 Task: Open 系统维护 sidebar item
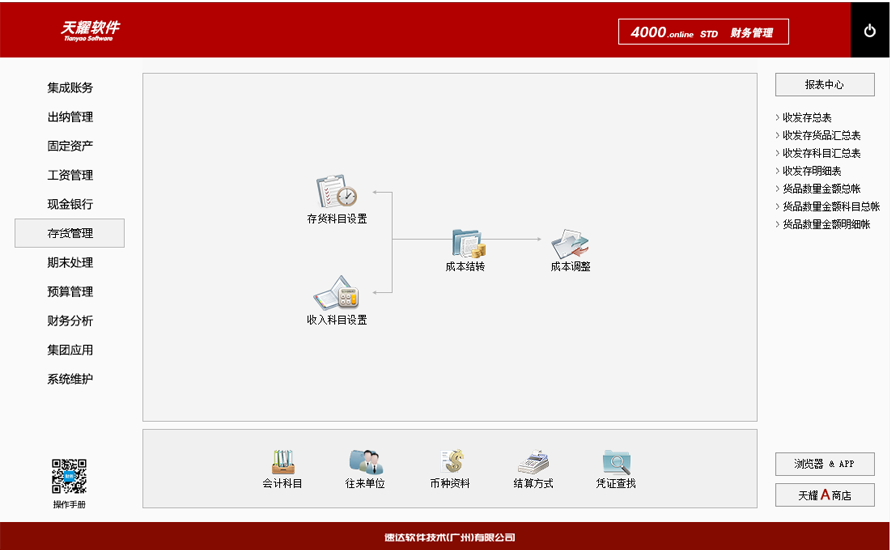coord(70,379)
